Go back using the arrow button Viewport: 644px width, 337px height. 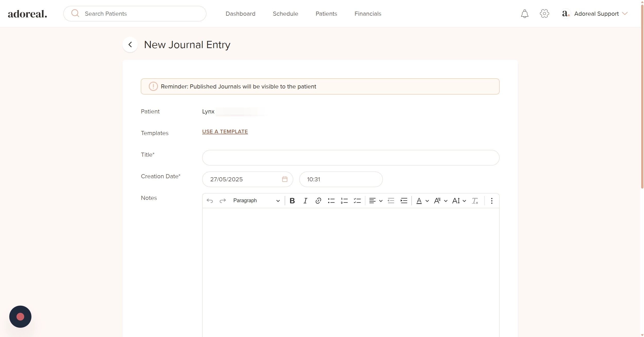130,45
